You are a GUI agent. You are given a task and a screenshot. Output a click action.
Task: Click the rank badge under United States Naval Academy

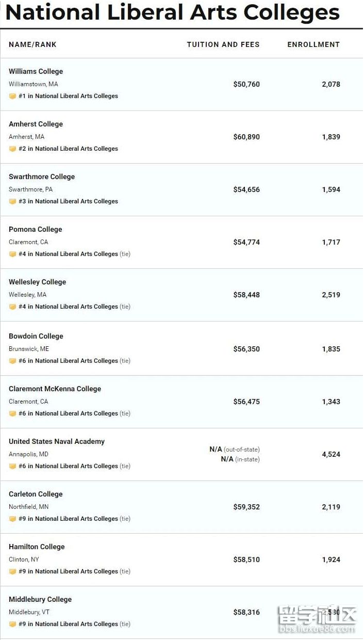click(x=12, y=466)
